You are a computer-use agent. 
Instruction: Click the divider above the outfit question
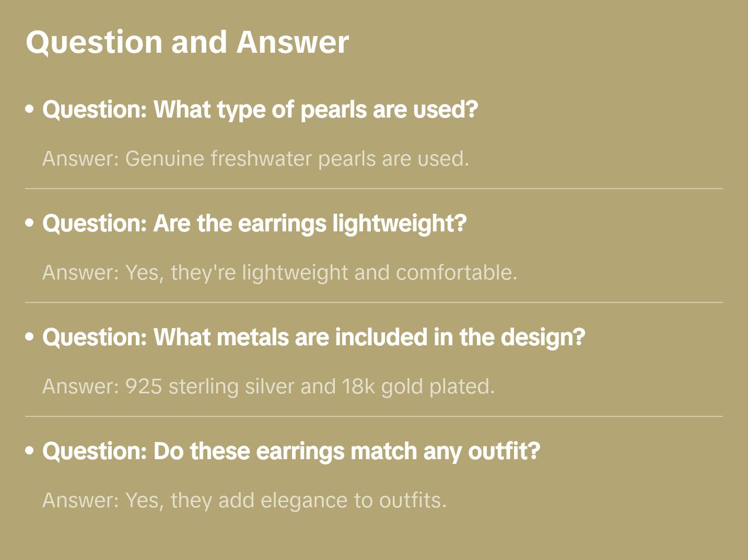click(374, 416)
